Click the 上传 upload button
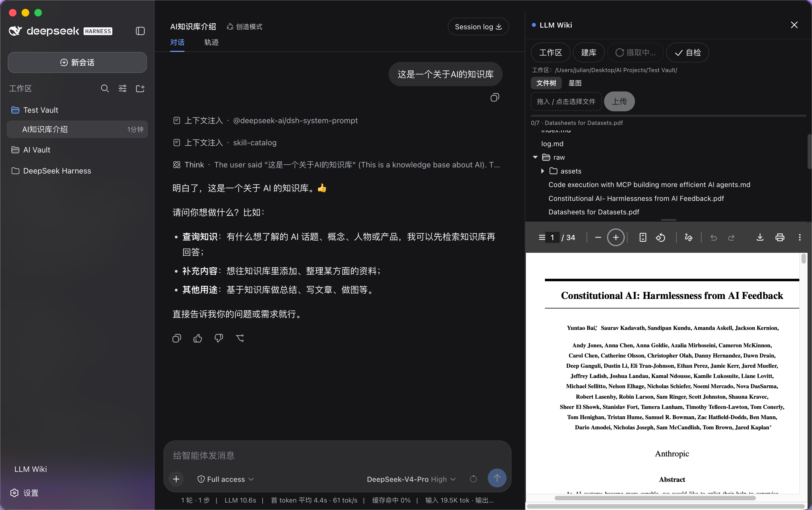 click(619, 101)
